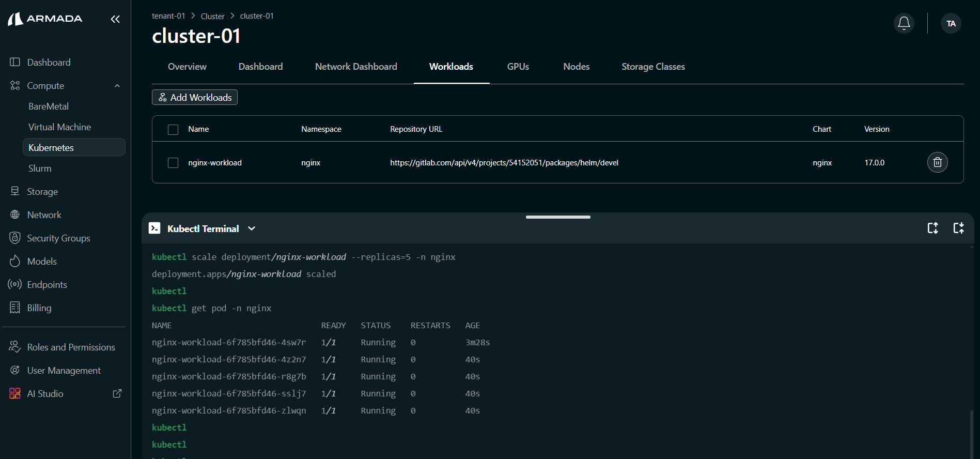Viewport: 980px width, 459px height.
Task: Click the Chart column header
Action: click(822, 129)
